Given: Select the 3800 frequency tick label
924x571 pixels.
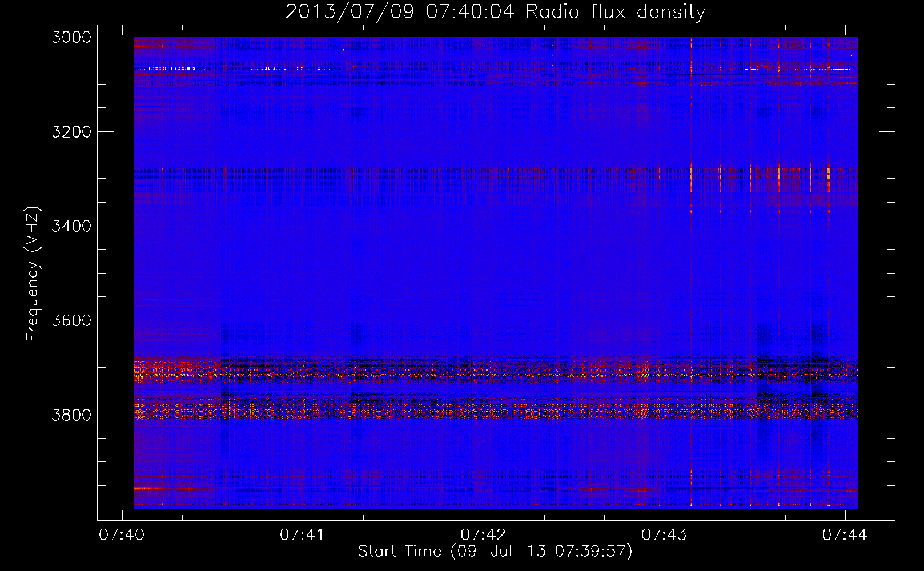Looking at the screenshot, I should (71, 415).
